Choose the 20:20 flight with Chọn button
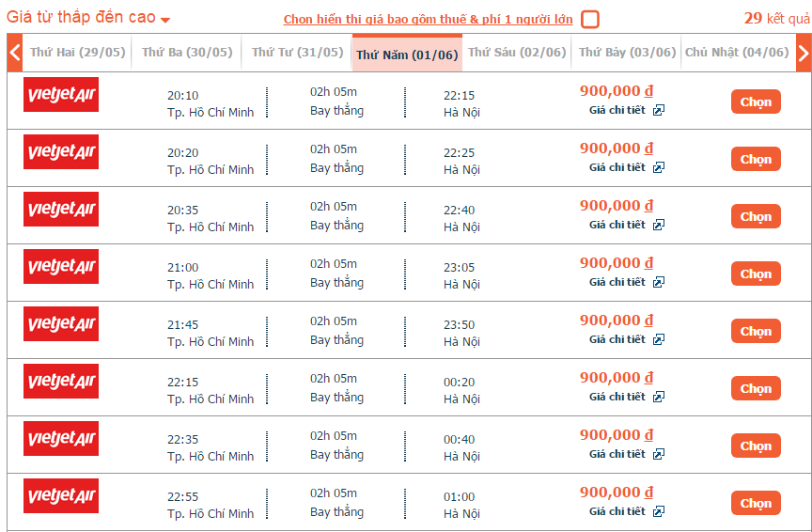This screenshot has height=532, width=812. (756, 159)
